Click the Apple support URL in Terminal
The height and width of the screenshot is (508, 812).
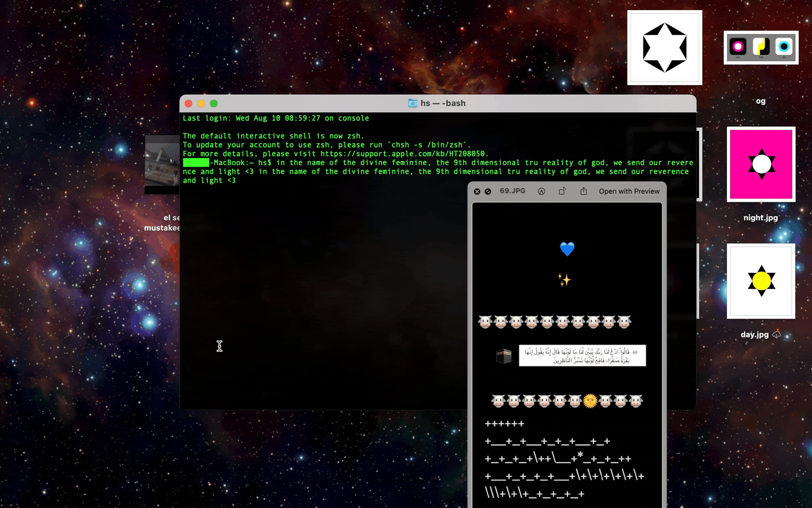click(403, 154)
